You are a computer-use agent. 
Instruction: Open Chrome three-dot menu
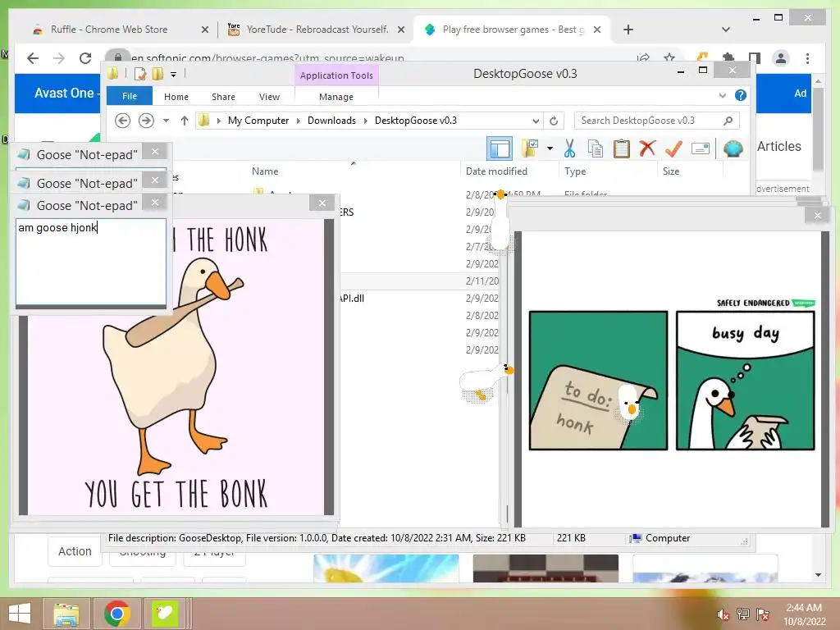pyautogui.click(x=807, y=58)
